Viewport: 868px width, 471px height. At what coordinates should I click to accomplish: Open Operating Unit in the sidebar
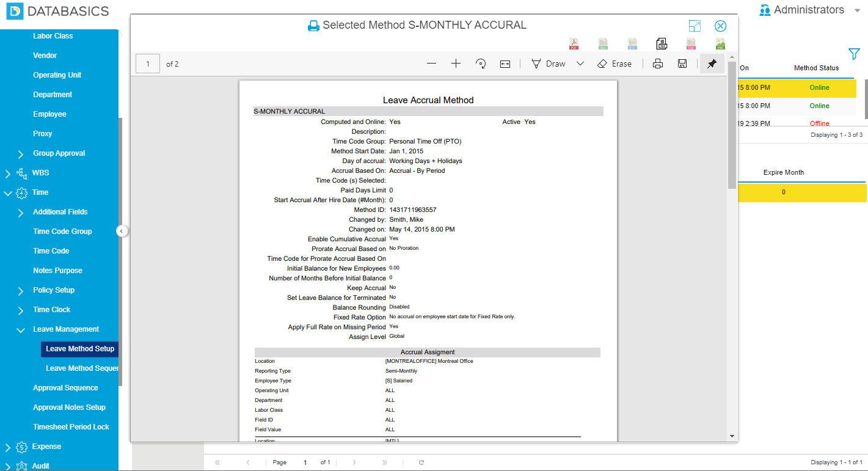[57, 75]
